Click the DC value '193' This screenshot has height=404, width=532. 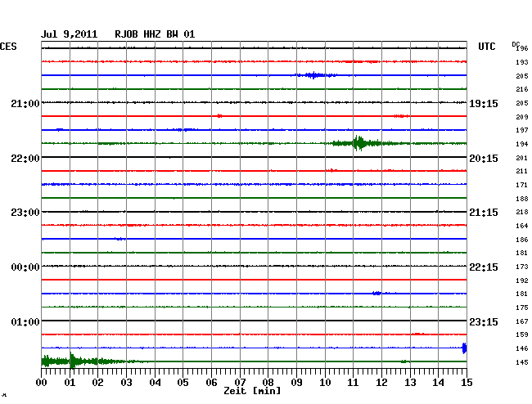pos(522,62)
